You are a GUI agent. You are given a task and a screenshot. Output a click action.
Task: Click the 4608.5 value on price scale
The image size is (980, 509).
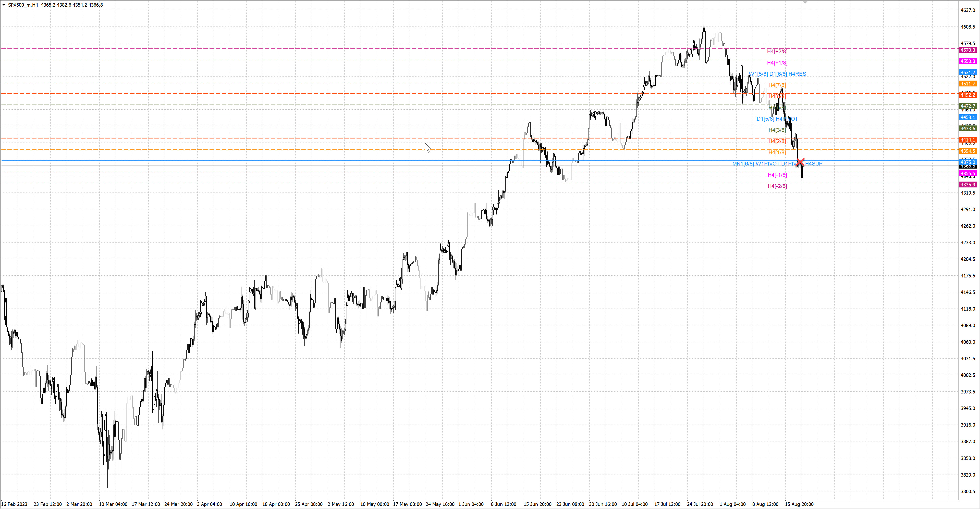968,27
